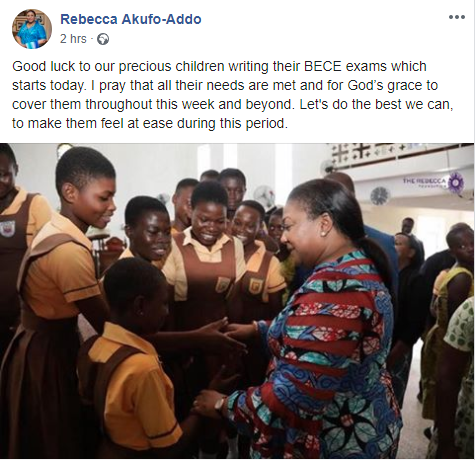Click the wall clock in the photo
Image resolution: width=475 pixels, height=460 pixels.
point(380,196)
